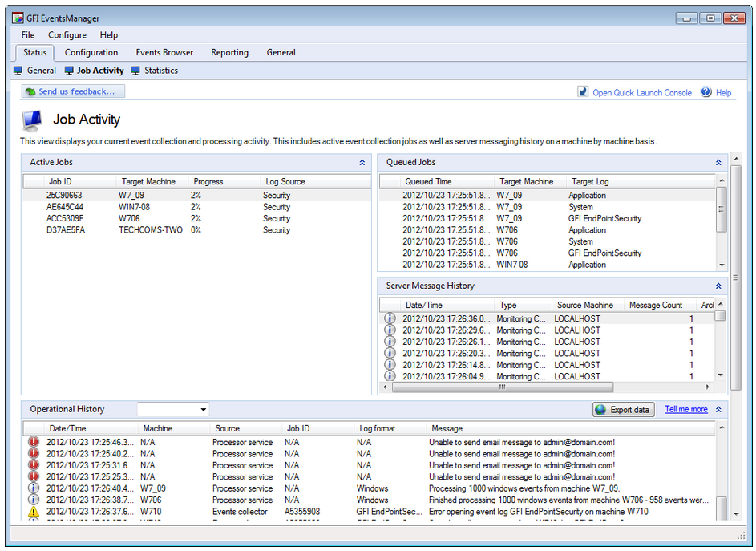756x551 pixels.
Task: Click the feedback icon beside Send us feedback
Action: (30, 91)
